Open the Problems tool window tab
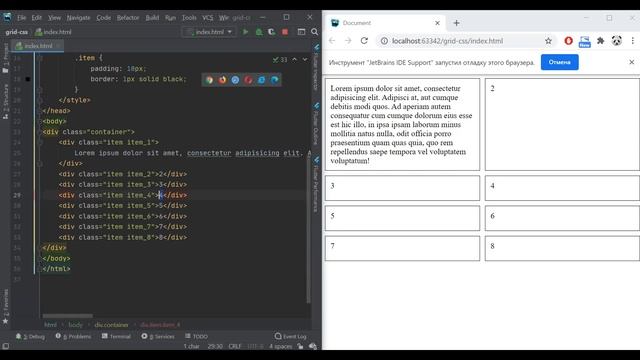 [73, 336]
